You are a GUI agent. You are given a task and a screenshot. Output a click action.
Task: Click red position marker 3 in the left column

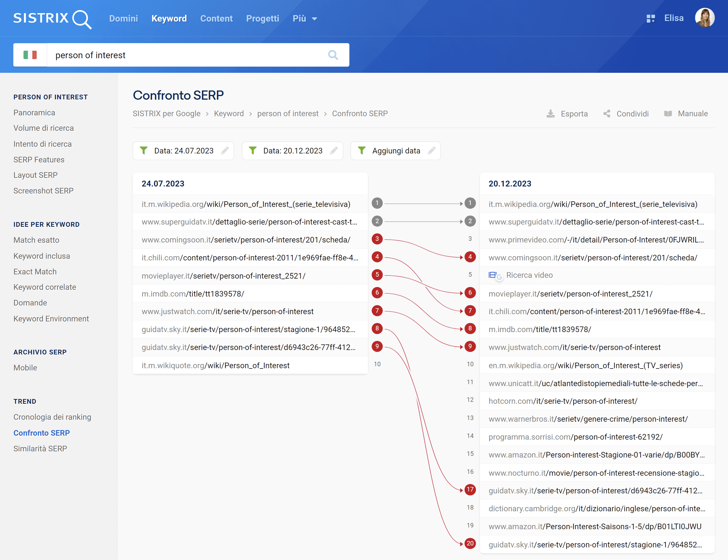(377, 239)
